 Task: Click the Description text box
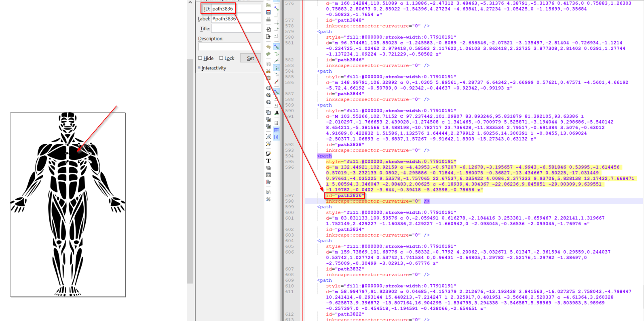click(229, 46)
